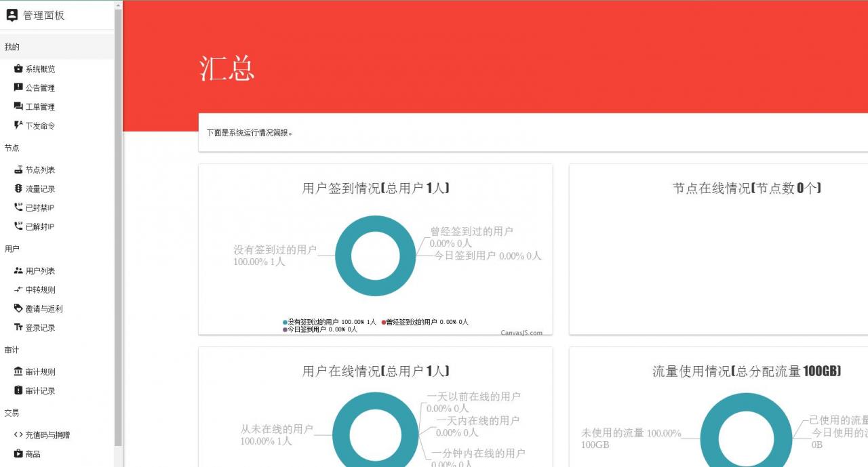The image size is (868, 467).
Task: Click the 下发命令 lightning icon
Action: 18,125
